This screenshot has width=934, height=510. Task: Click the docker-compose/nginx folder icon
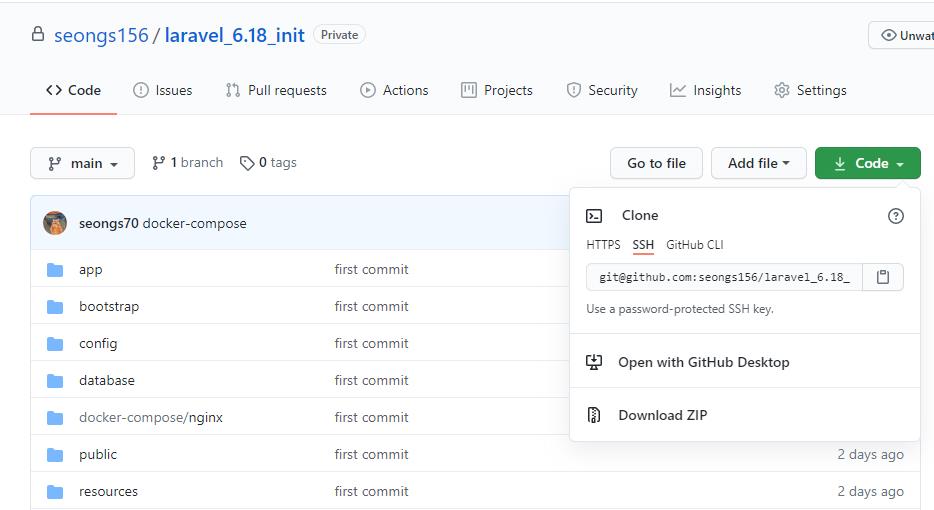point(55,418)
